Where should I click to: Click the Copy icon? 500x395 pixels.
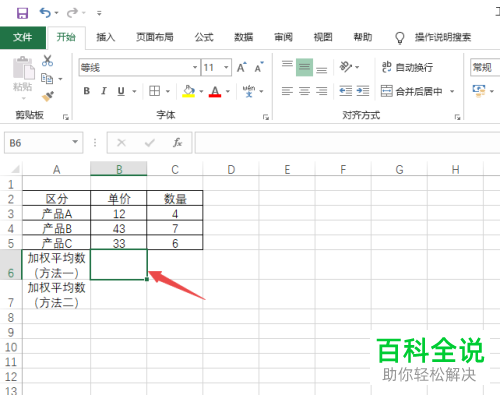click(47, 79)
